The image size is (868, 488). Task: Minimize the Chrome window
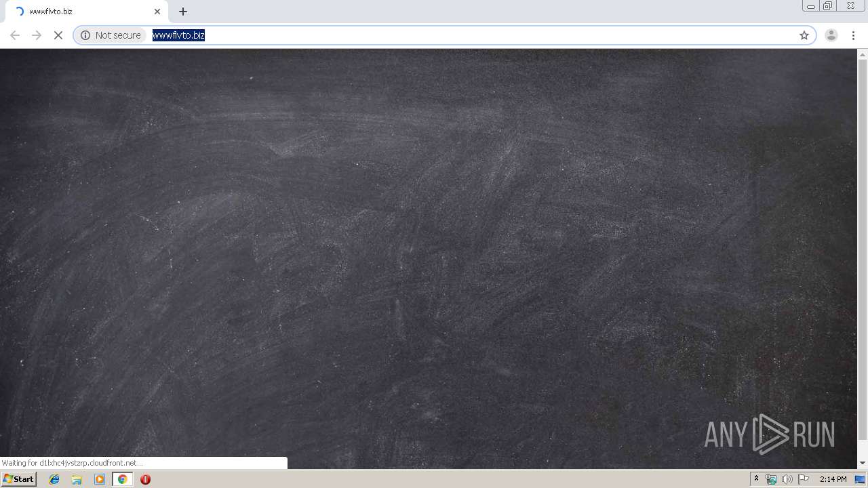point(810,6)
